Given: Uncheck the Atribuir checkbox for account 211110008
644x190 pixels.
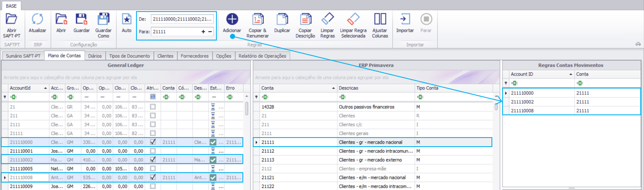Looking at the screenshot, I should pyautogui.click(x=153, y=177).
